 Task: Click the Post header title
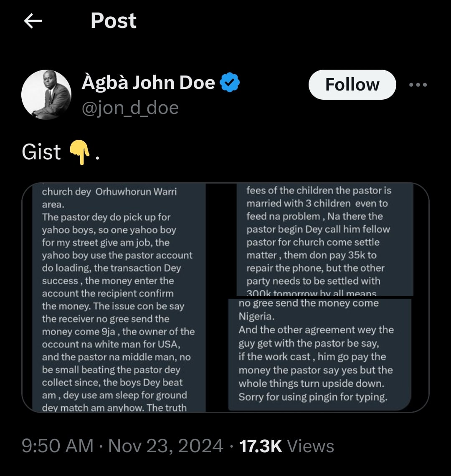tap(113, 20)
